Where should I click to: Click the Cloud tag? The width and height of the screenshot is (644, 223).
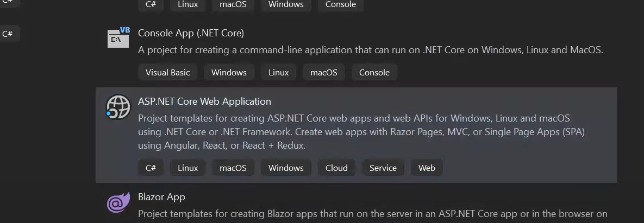pos(336,168)
